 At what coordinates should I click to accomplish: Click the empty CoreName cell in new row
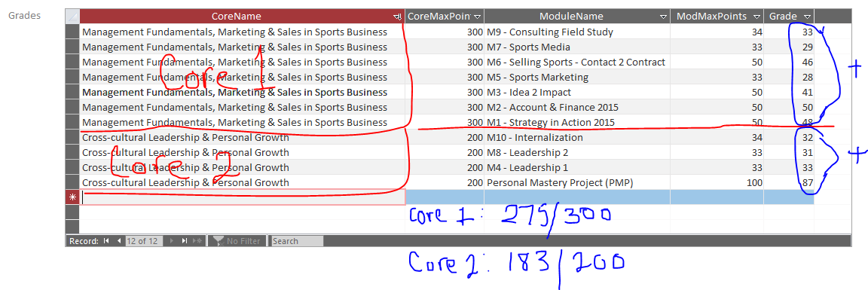243,197
